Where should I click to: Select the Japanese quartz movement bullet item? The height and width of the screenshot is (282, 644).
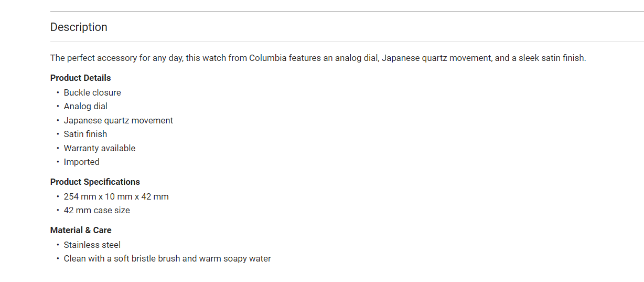[x=118, y=120]
